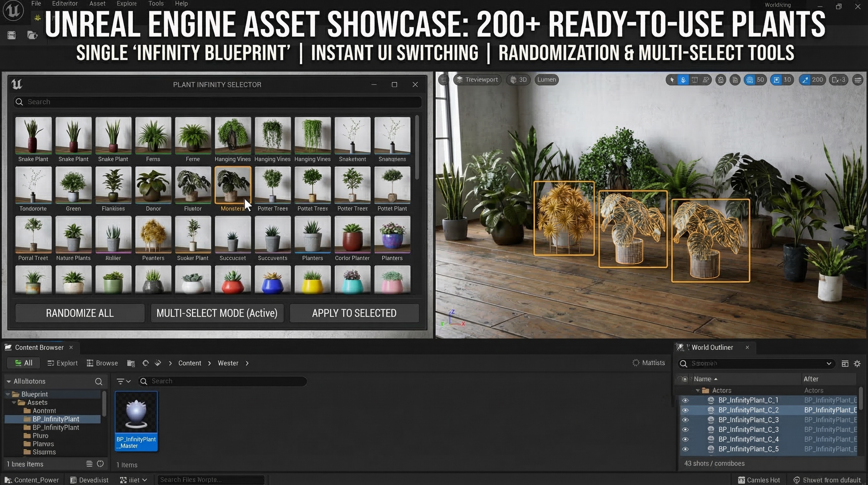This screenshot has width=868, height=485.
Task: Click the Browse button
Action: [102, 363]
